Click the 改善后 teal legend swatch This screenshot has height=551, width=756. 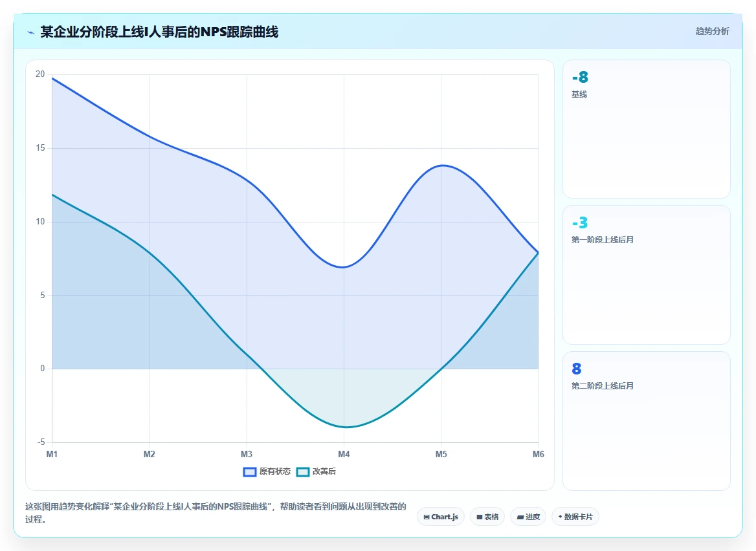coord(302,472)
